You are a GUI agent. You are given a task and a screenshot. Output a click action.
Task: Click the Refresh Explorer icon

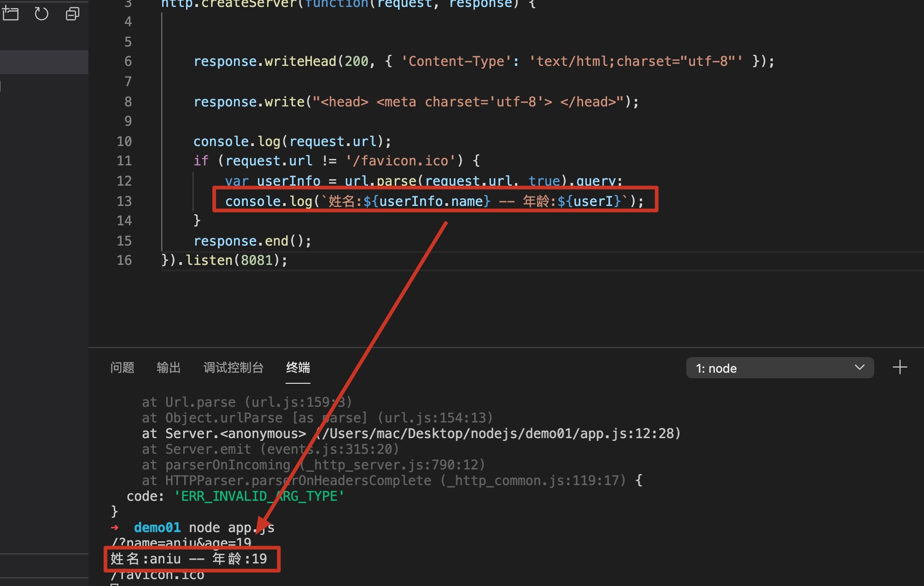[x=41, y=14]
